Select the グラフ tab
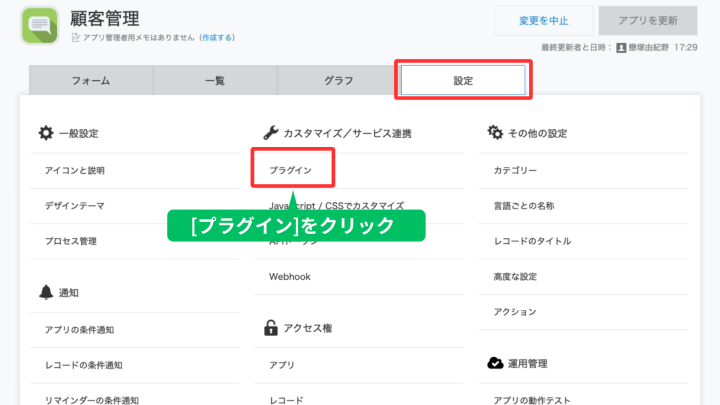This screenshot has height=405, width=720. (338, 80)
